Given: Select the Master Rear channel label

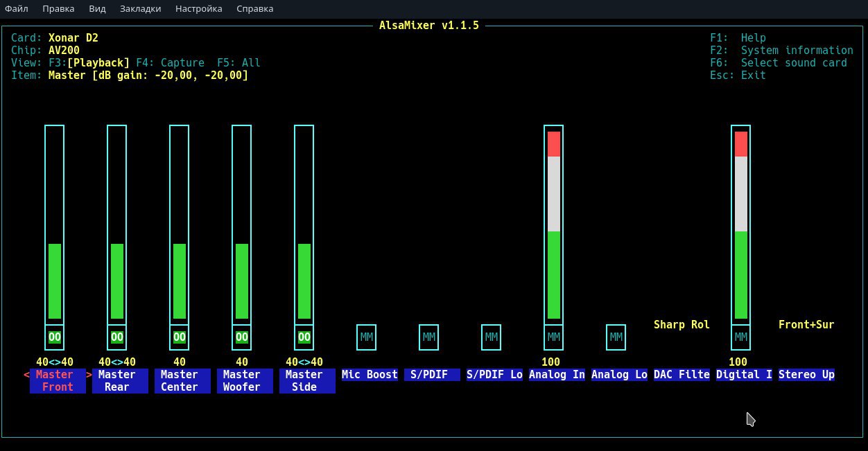Looking at the screenshot, I should (120, 381).
